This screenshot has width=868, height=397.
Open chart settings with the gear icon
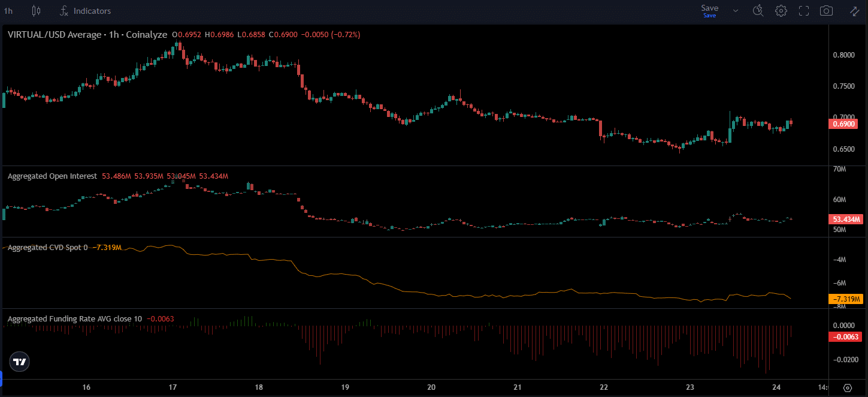(x=781, y=11)
